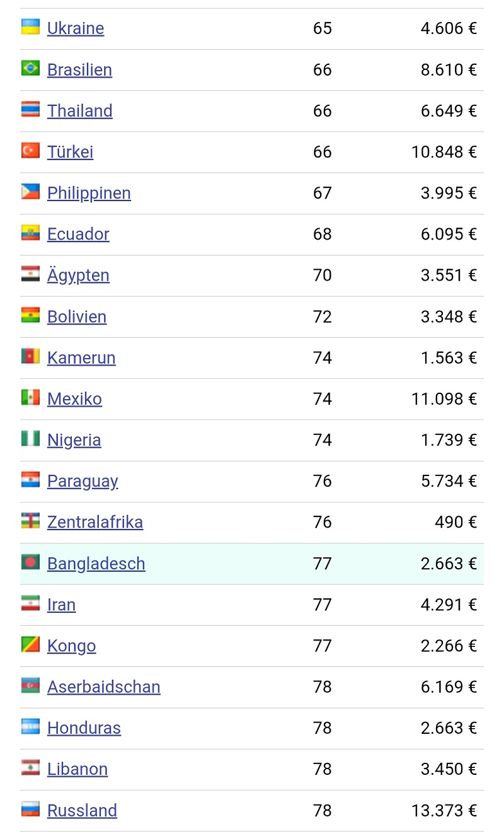Click the Bangladesh flag icon
Viewport: 504px width, 836px height.
[30, 562]
